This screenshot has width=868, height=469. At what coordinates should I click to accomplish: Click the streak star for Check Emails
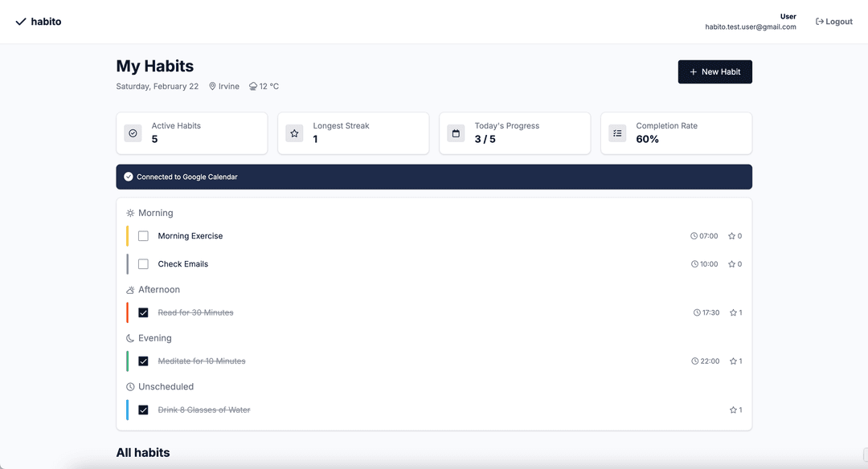tap(732, 264)
